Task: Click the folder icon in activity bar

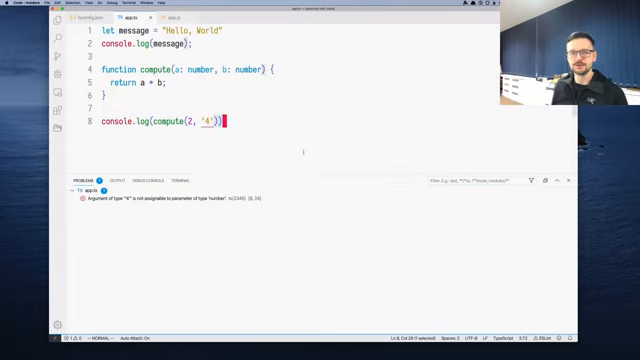Action: [58, 128]
